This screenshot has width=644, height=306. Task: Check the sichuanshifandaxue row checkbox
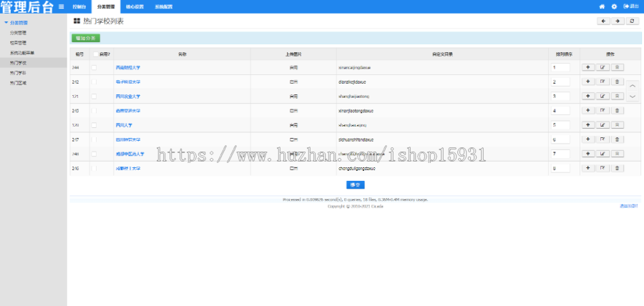click(x=94, y=139)
